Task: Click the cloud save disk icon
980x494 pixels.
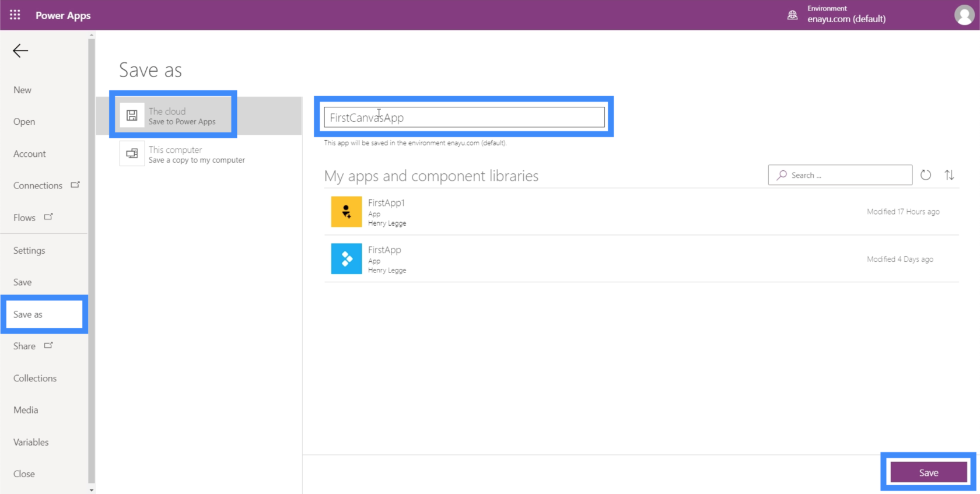Action: (x=132, y=115)
